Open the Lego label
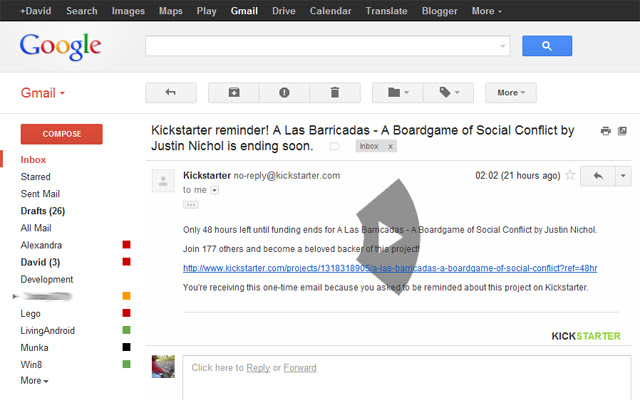Screen dimensions: 640x400 tap(31, 314)
